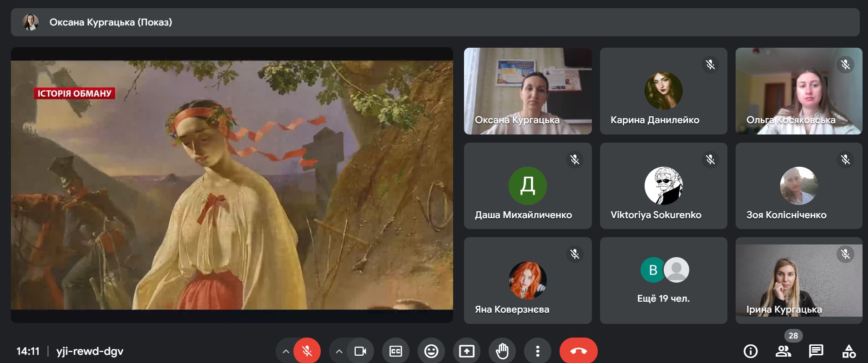Click the present screen icon
This screenshot has width=868, height=363.
467,351
